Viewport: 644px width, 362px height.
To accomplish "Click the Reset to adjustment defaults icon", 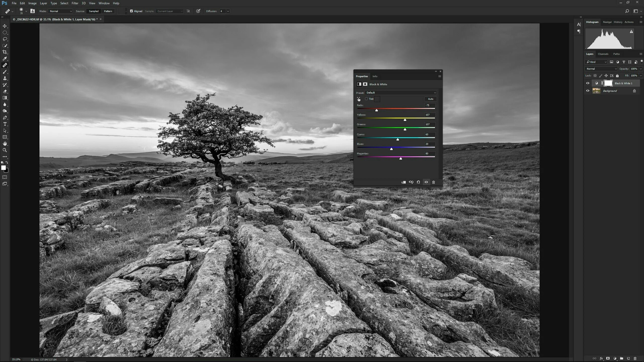I will click(418, 182).
